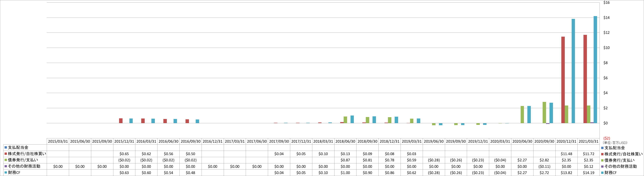Click the $14 y-axis label
Screen dimensions: 644x176
point(606,18)
